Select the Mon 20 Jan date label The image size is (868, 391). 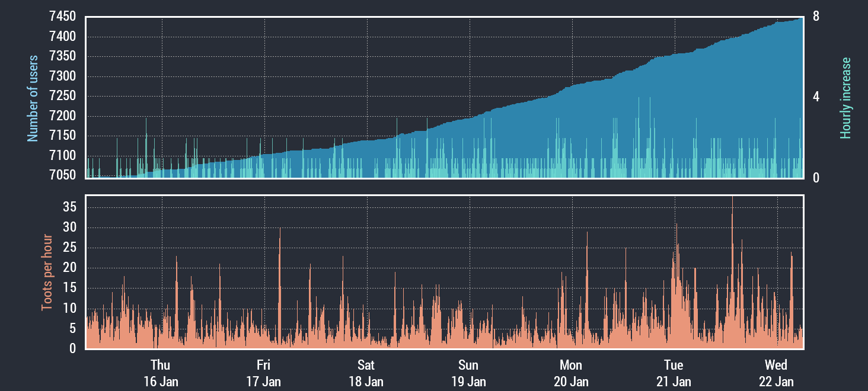pyautogui.click(x=571, y=373)
